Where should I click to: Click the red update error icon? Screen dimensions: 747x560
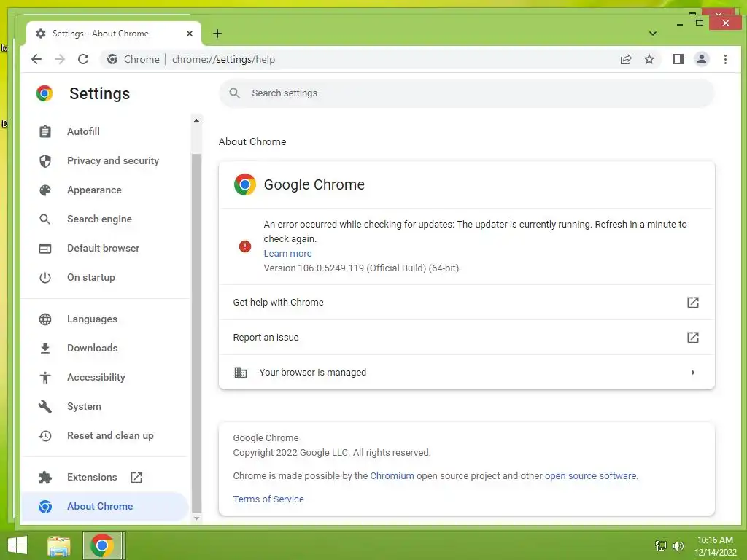pos(245,246)
